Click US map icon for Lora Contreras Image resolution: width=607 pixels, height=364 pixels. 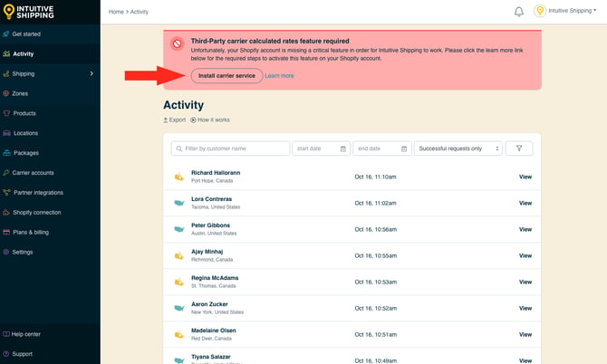coord(178,203)
